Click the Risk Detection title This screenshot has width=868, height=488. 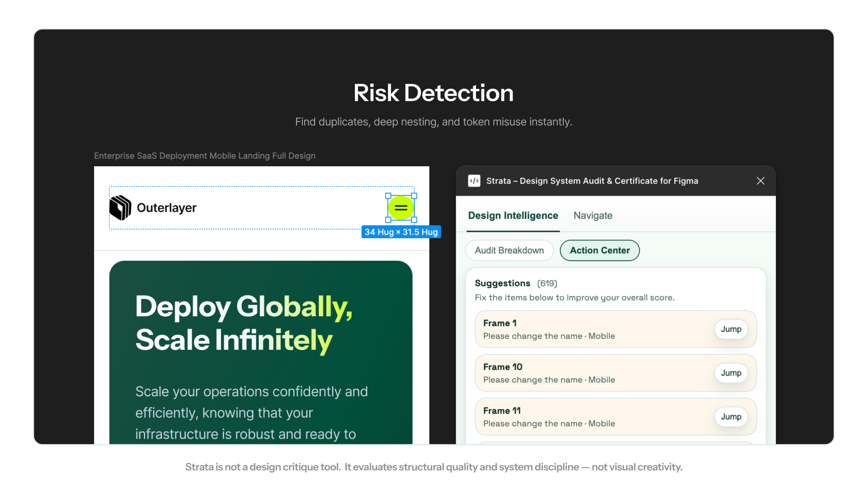pos(433,93)
